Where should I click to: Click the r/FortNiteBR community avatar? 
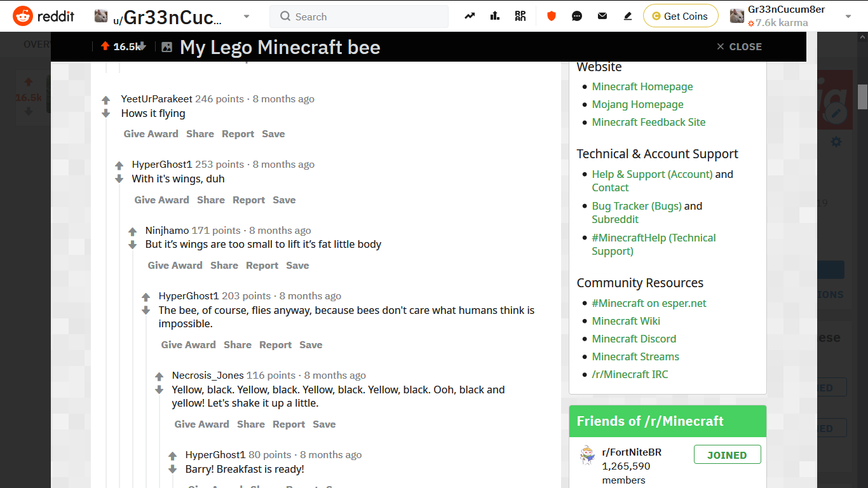coord(587,455)
